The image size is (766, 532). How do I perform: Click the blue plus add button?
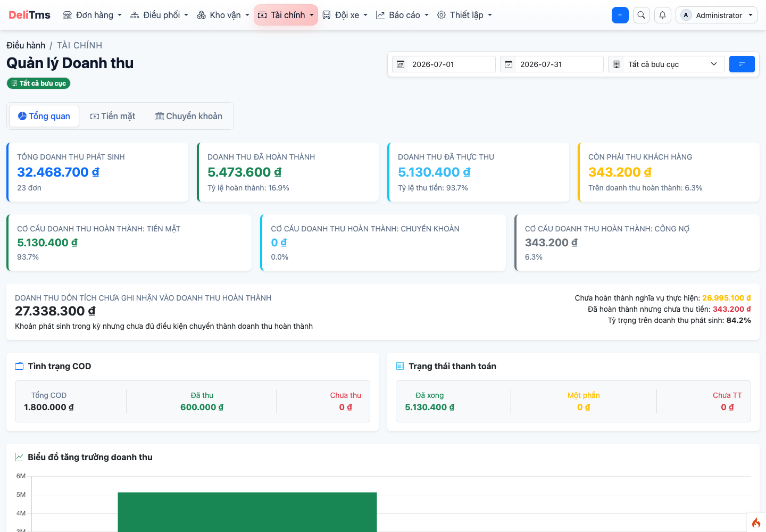(620, 15)
